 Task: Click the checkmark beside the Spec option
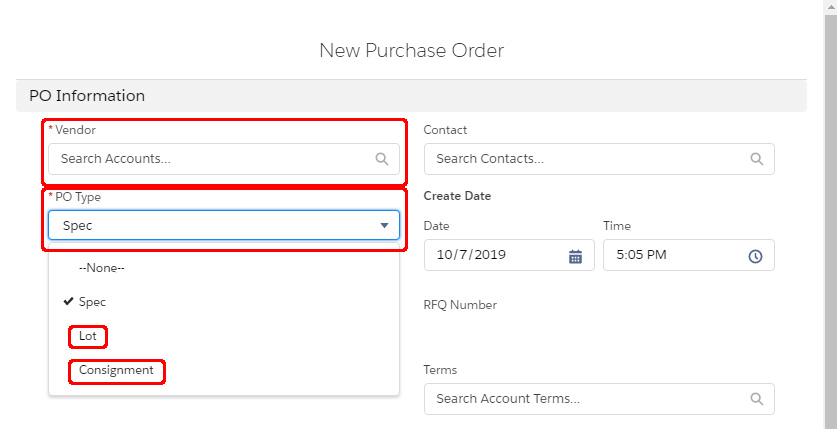click(x=67, y=302)
